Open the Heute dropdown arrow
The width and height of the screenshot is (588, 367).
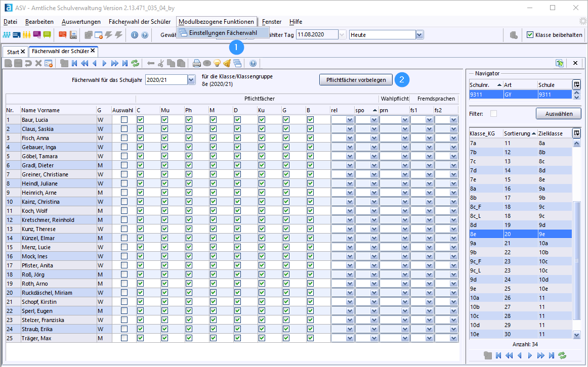(x=419, y=35)
